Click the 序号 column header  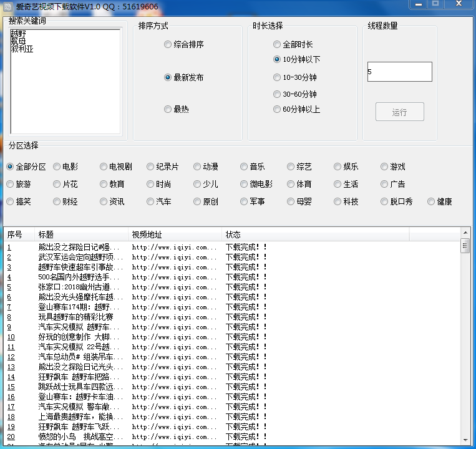[x=19, y=234]
